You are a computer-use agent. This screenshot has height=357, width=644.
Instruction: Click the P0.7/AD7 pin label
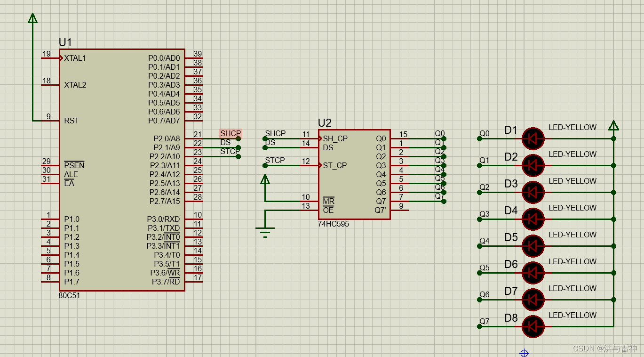tap(164, 121)
